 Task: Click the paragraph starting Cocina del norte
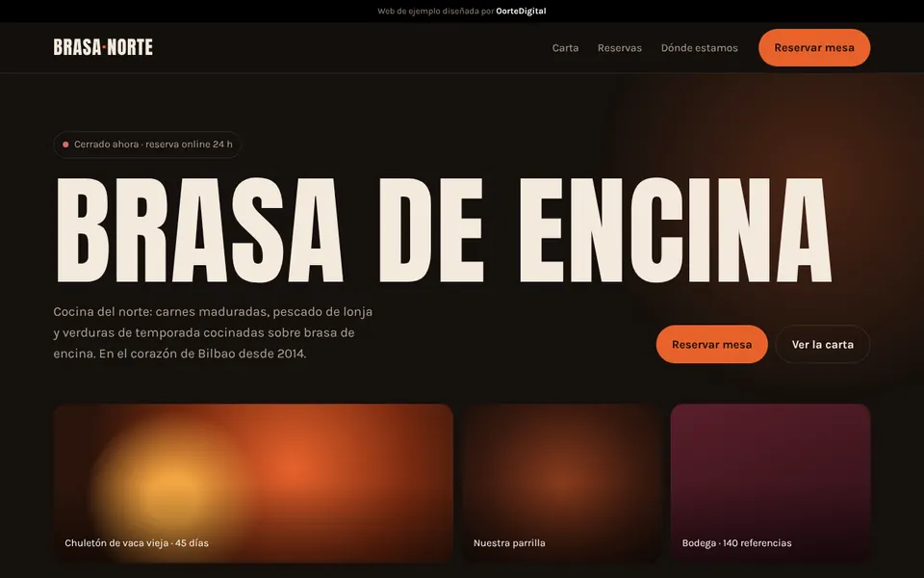213,332
